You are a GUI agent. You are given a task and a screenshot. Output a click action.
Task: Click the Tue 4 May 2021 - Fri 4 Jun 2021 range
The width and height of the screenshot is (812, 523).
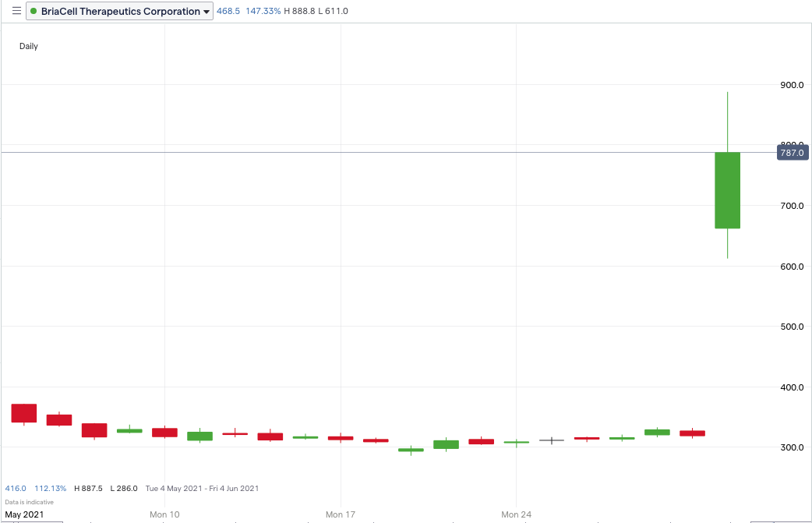202,488
